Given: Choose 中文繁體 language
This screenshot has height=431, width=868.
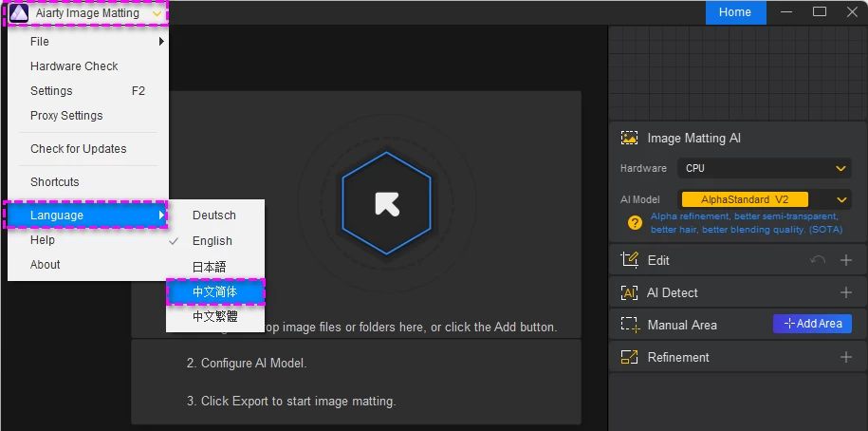Looking at the screenshot, I should [215, 317].
